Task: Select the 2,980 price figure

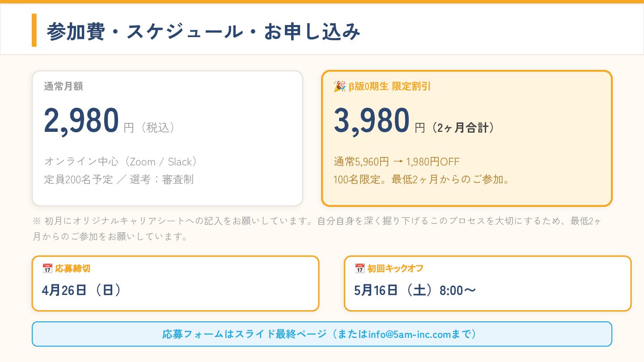Action: click(81, 121)
